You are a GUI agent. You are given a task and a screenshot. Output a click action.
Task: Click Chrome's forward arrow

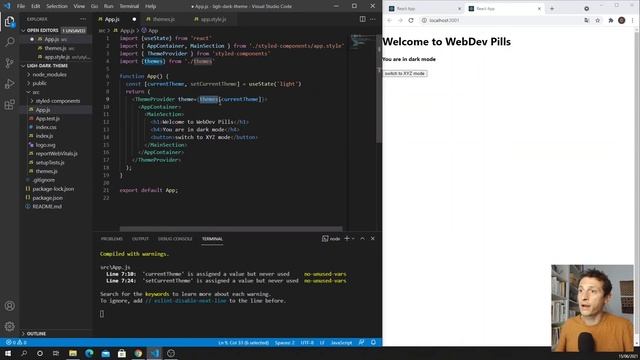tap(400, 20)
